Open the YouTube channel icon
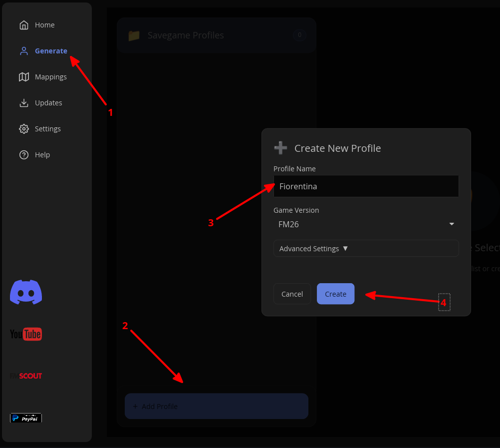Image resolution: width=500 pixels, height=448 pixels. click(x=25, y=334)
